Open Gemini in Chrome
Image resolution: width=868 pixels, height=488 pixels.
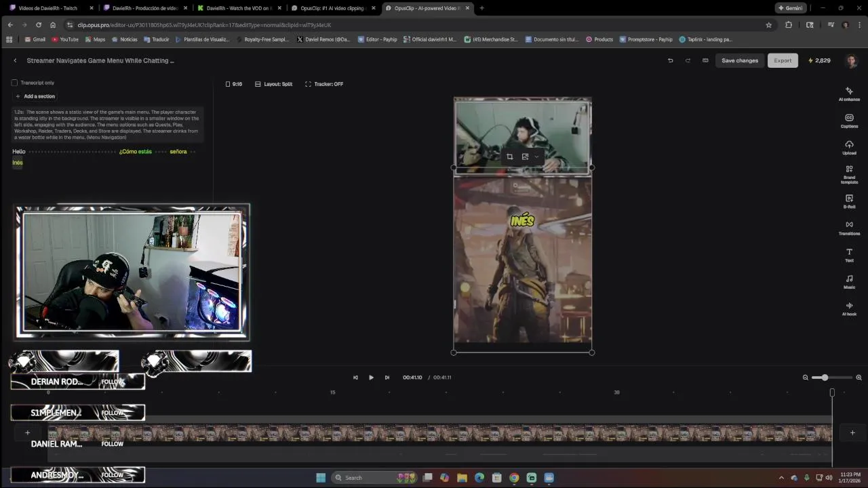(791, 8)
